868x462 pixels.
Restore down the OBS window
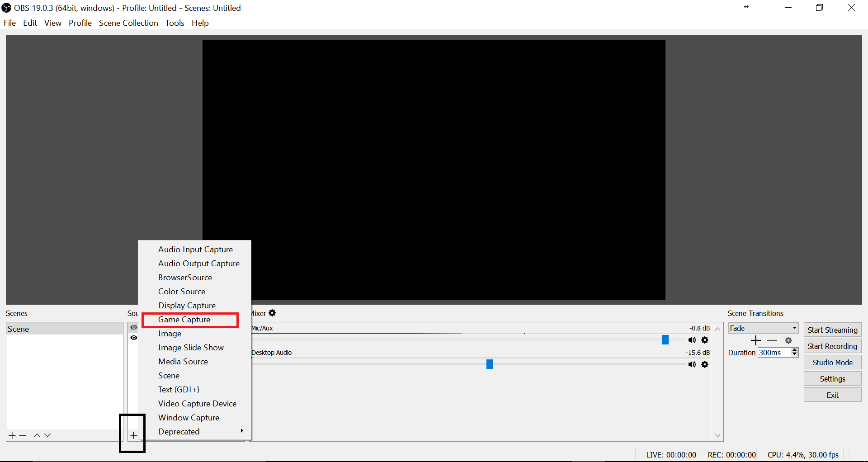tap(819, 8)
